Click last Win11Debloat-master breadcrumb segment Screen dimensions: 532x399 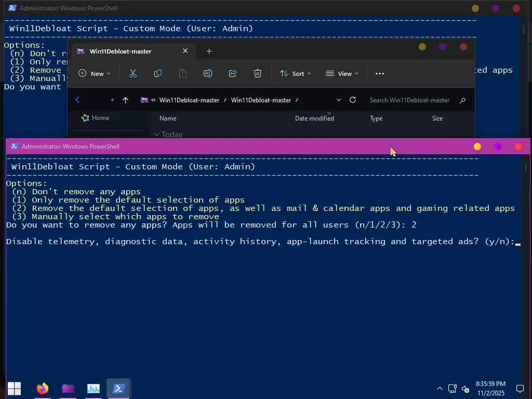coord(261,100)
